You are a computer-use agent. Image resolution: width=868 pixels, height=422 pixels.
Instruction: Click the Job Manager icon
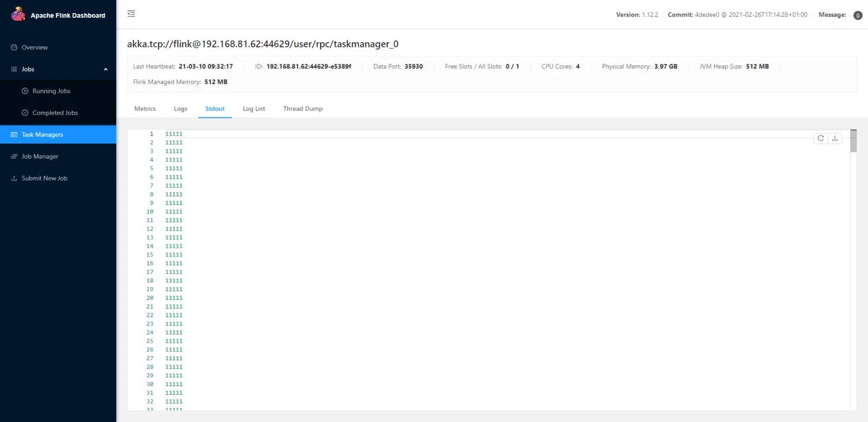[14, 156]
